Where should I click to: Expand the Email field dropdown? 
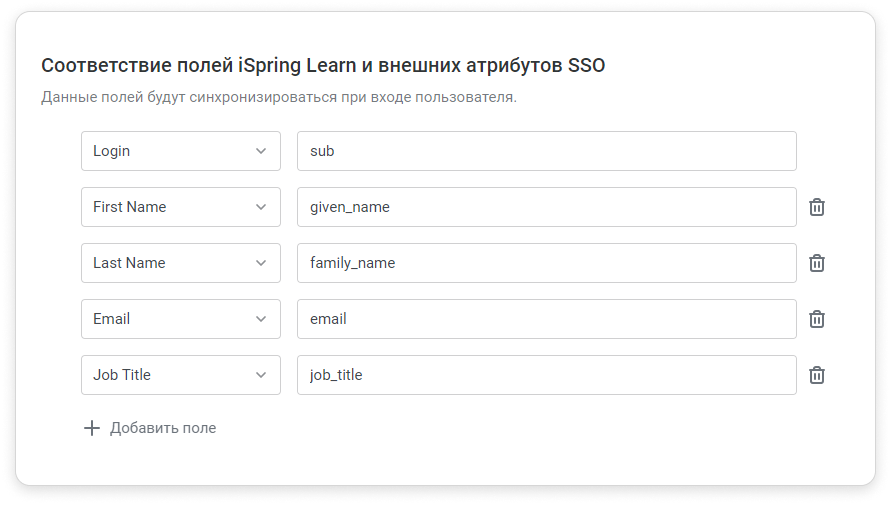pos(181,319)
